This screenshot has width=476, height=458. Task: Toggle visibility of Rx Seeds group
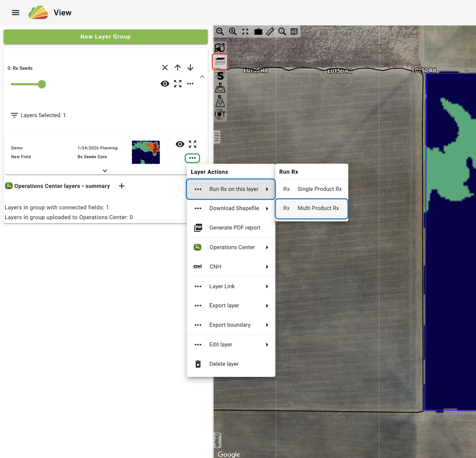(x=165, y=84)
